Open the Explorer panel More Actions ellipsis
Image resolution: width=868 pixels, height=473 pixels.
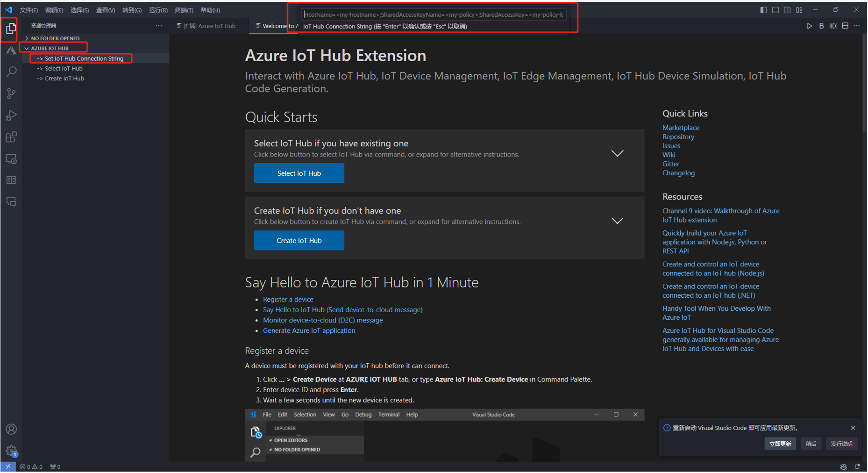[159, 26]
